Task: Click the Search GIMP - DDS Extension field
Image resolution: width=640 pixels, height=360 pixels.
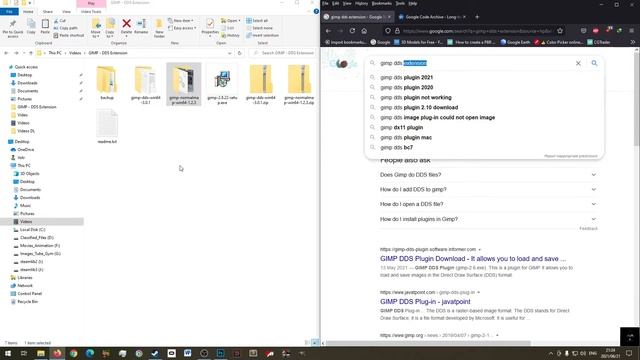Action: point(284,53)
